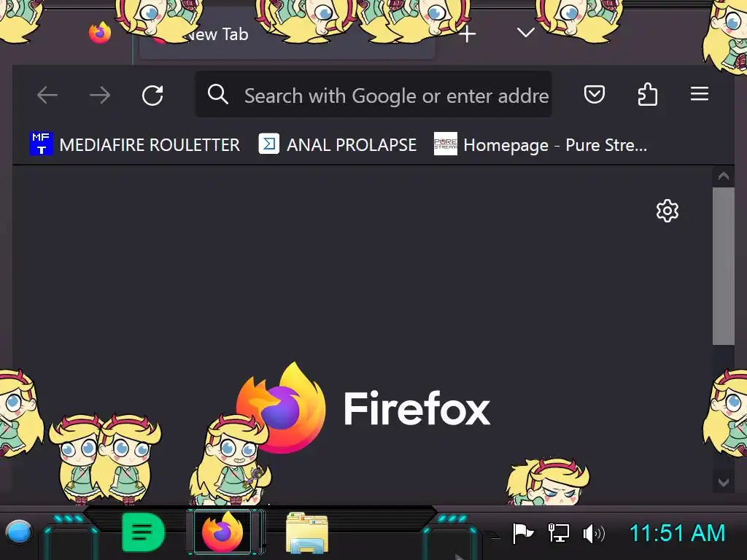Open a new tab with the plus button
Image resolution: width=747 pixels, height=560 pixels.
point(468,34)
